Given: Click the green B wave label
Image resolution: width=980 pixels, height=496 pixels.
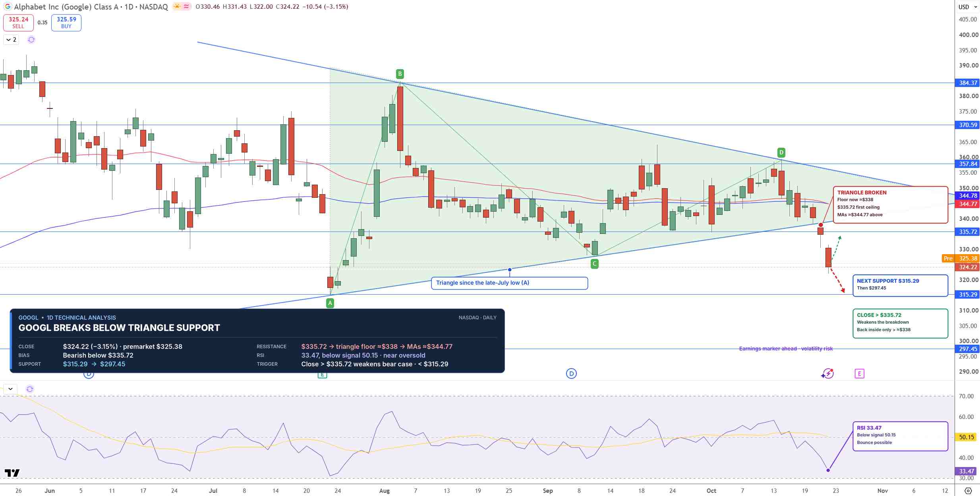Looking at the screenshot, I should click(x=400, y=74).
